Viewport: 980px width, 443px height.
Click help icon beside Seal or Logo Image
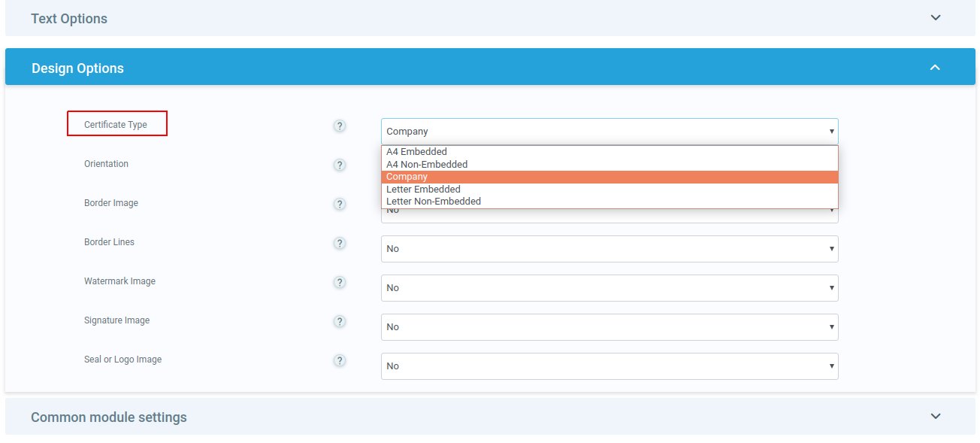click(x=340, y=360)
